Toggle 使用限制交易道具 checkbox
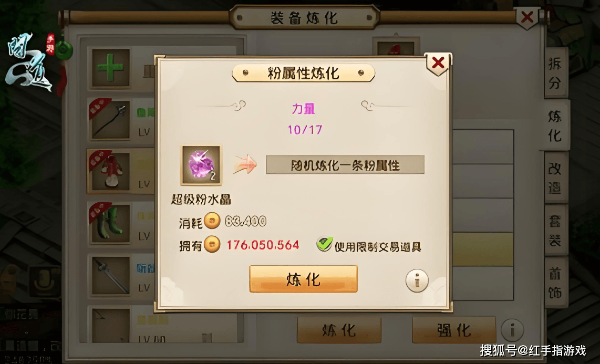This screenshot has width=600, height=364. tap(324, 244)
